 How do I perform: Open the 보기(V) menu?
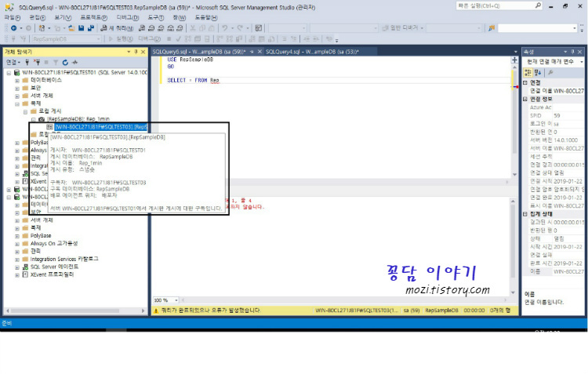point(63,17)
